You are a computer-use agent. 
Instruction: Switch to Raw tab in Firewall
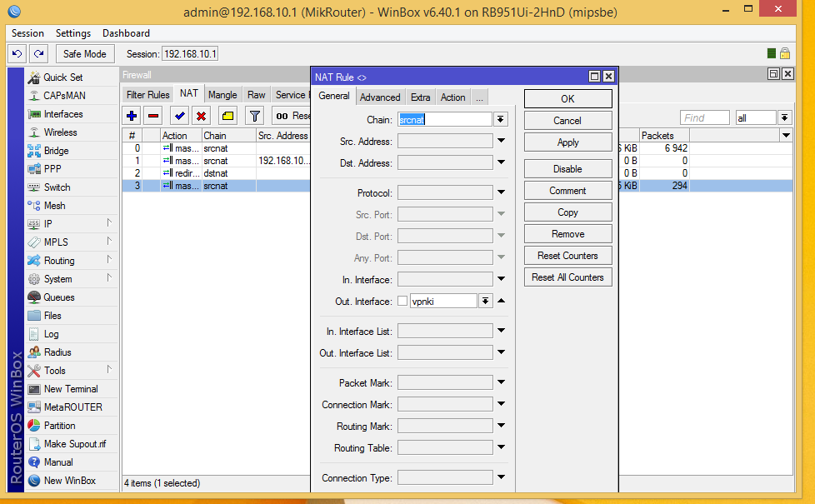pyautogui.click(x=256, y=95)
